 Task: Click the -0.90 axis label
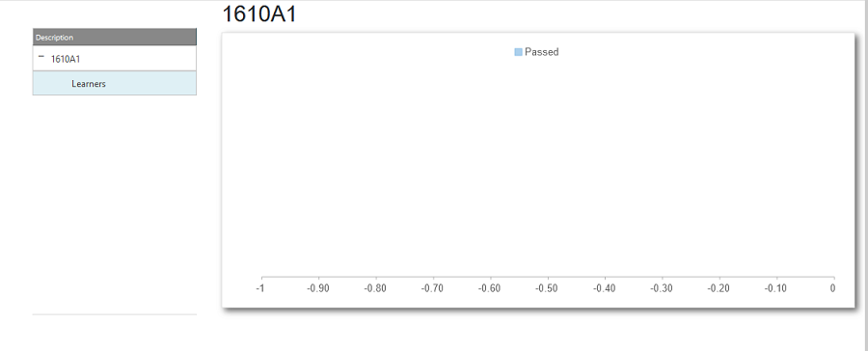pos(318,288)
